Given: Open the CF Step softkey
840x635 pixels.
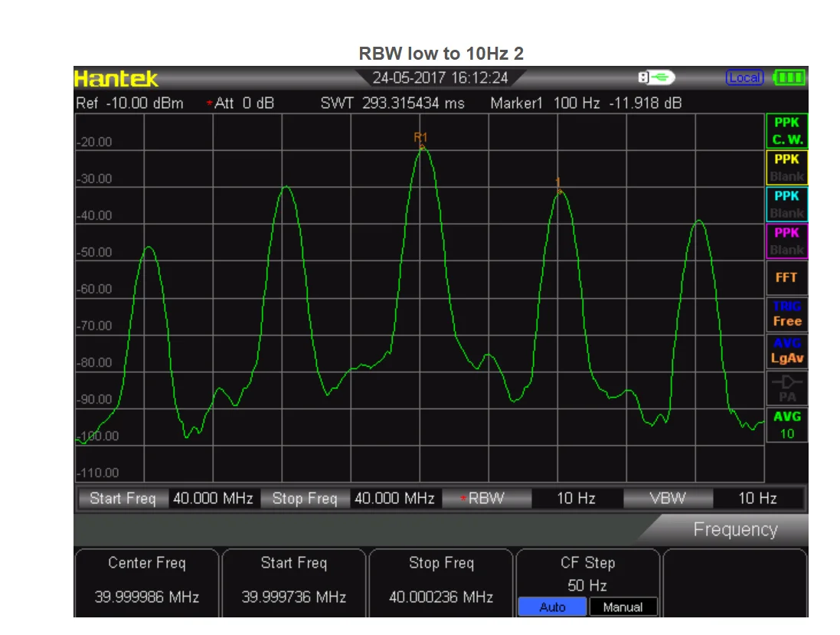Looking at the screenshot, I should pyautogui.click(x=587, y=582).
